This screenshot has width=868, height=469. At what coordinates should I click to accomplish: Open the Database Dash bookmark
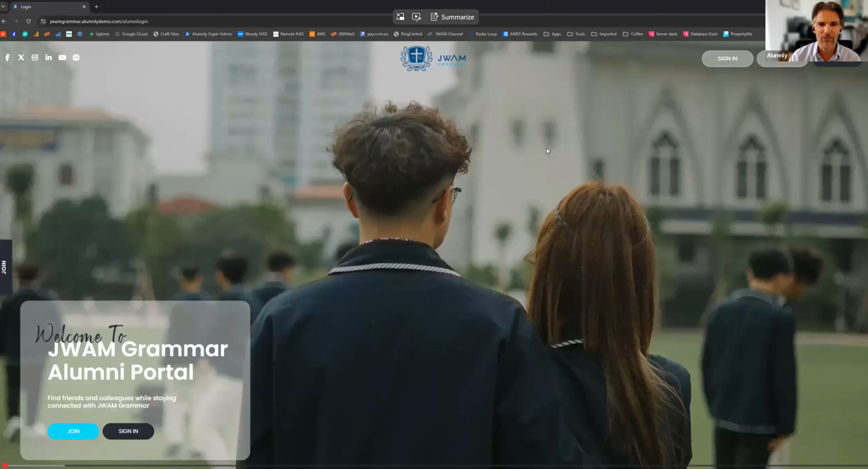(700, 34)
